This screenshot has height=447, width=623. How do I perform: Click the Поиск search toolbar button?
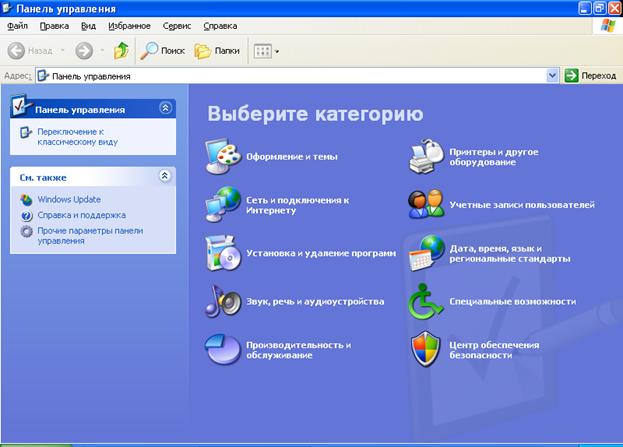pos(162,50)
